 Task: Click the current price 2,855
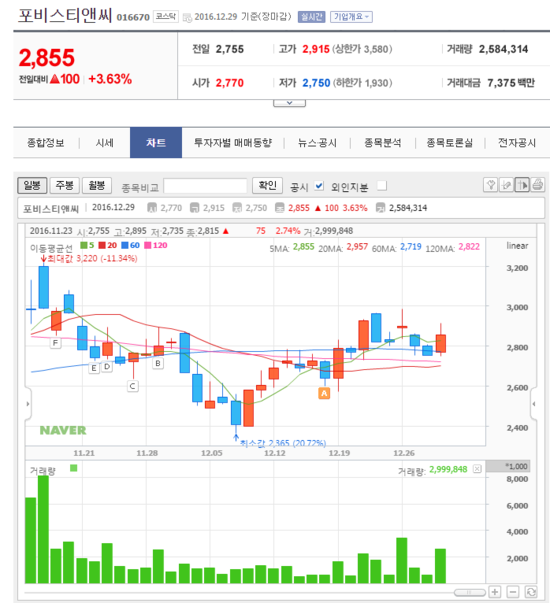click(x=47, y=58)
